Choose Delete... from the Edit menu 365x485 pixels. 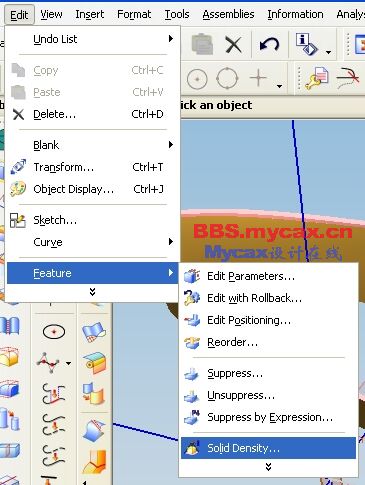(92, 114)
